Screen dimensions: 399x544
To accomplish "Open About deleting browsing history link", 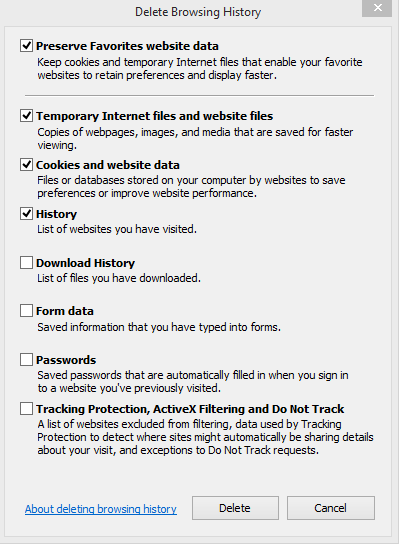I will tap(101, 509).
